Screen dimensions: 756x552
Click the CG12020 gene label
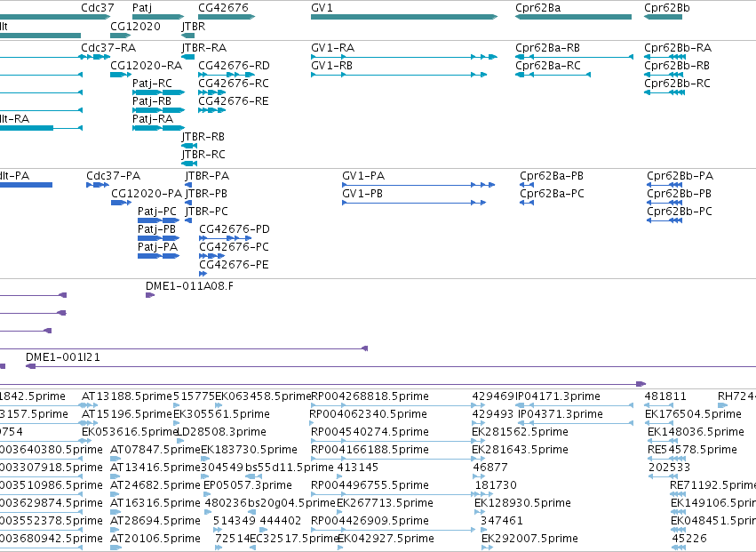click(x=135, y=26)
